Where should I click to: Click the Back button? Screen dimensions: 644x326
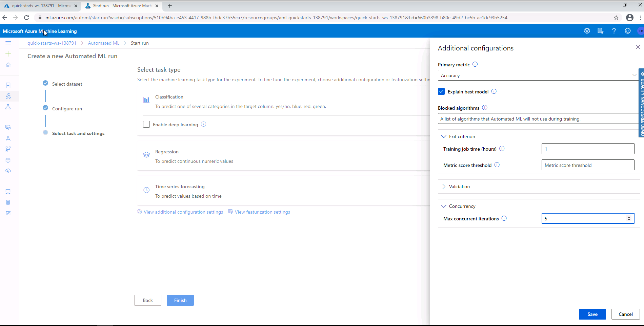[148, 300]
